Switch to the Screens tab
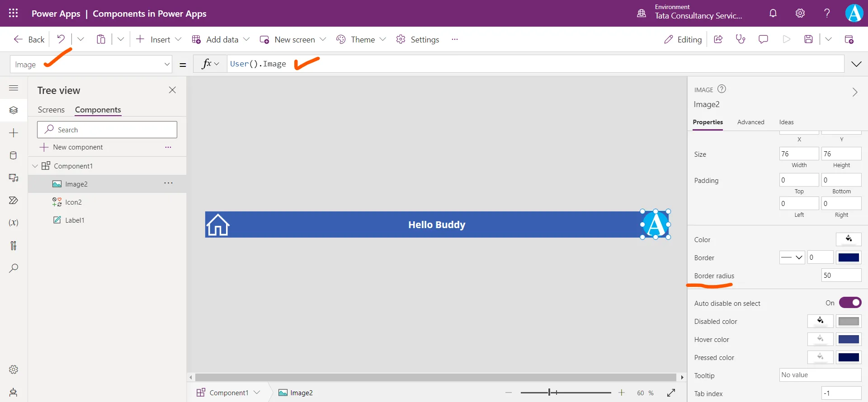Viewport: 868px width, 402px height. (51, 110)
